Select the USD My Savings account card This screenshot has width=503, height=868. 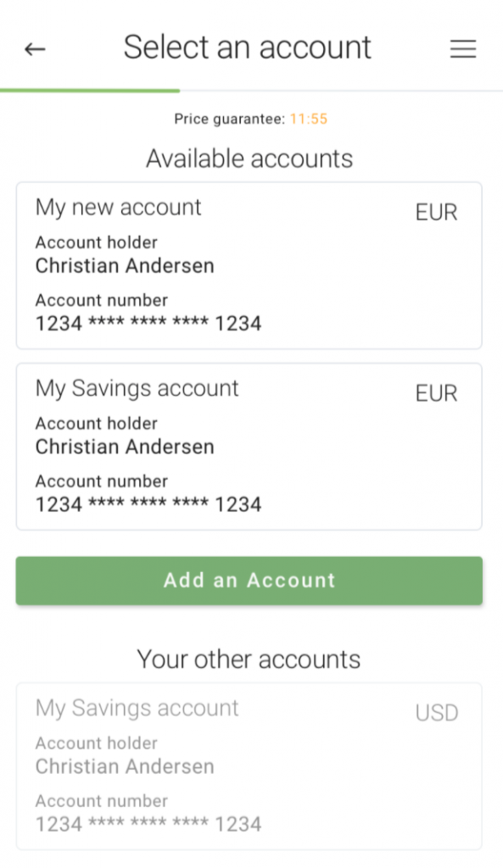coord(249,766)
